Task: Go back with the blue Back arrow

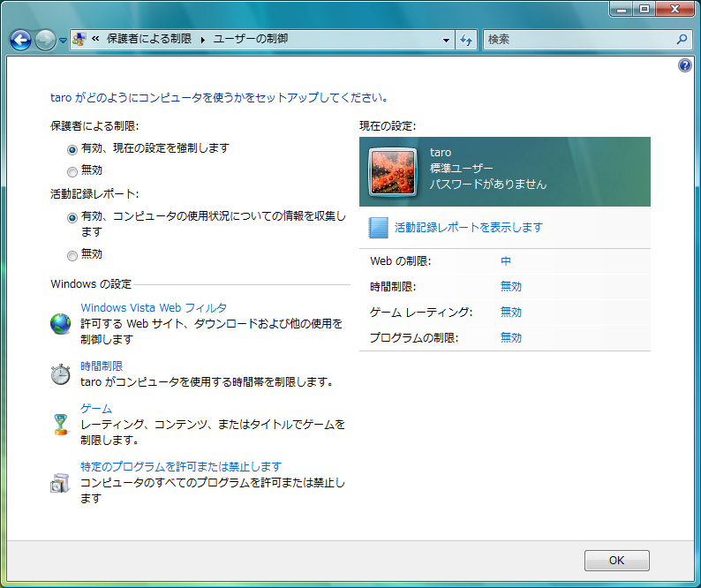Action: 20,41
